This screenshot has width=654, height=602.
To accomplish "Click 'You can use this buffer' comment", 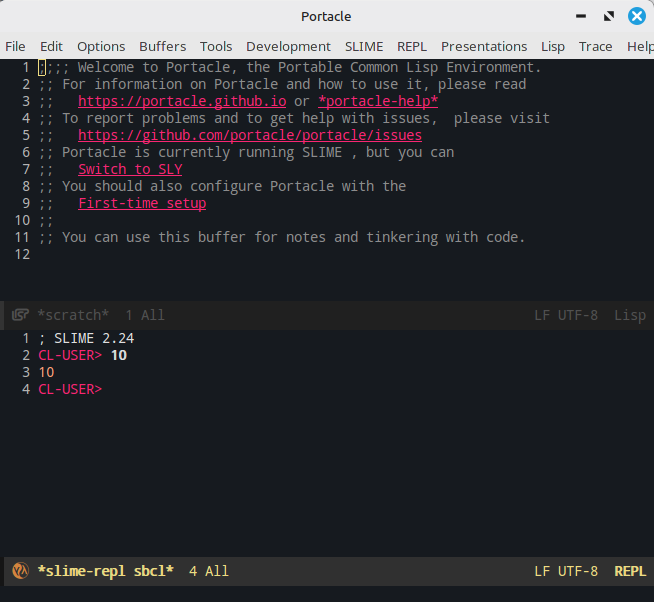I will click(x=282, y=237).
